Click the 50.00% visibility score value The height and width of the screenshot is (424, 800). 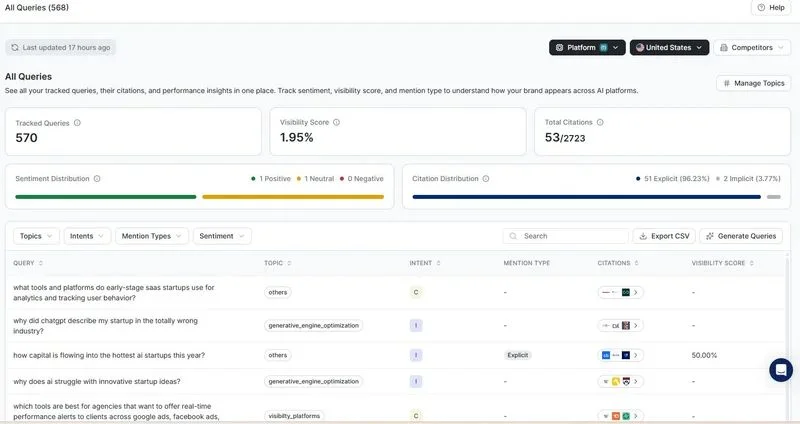pos(704,355)
